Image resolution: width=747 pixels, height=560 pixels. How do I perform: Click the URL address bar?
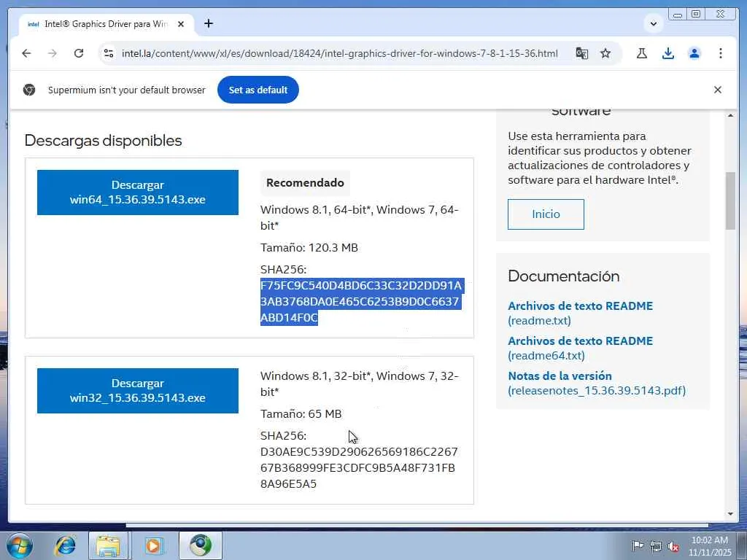coord(339,53)
